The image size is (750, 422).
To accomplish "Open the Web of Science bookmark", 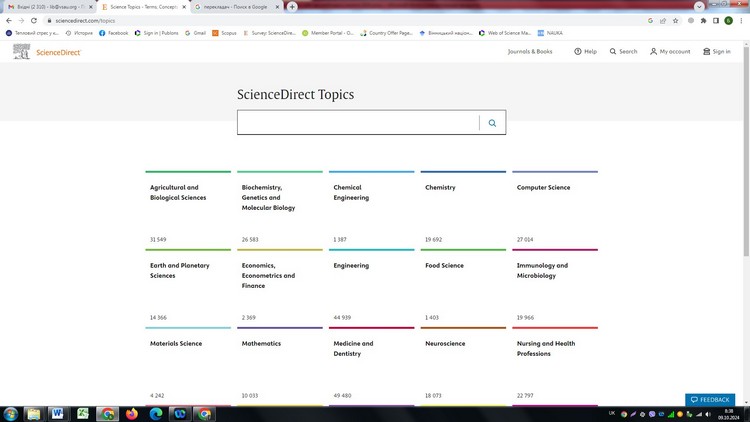I will click(x=505, y=33).
